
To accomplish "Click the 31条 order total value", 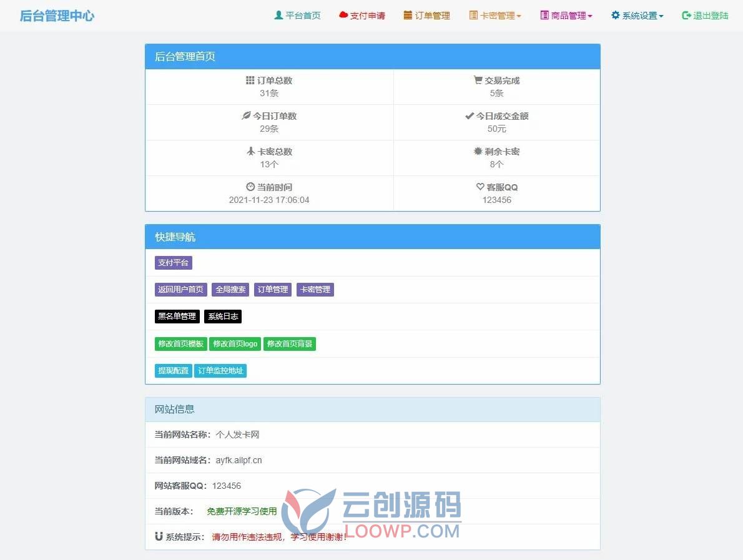I will (x=269, y=94).
